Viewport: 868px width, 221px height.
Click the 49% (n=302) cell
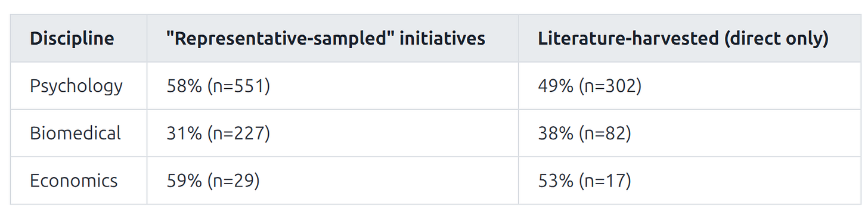pyautogui.click(x=590, y=86)
